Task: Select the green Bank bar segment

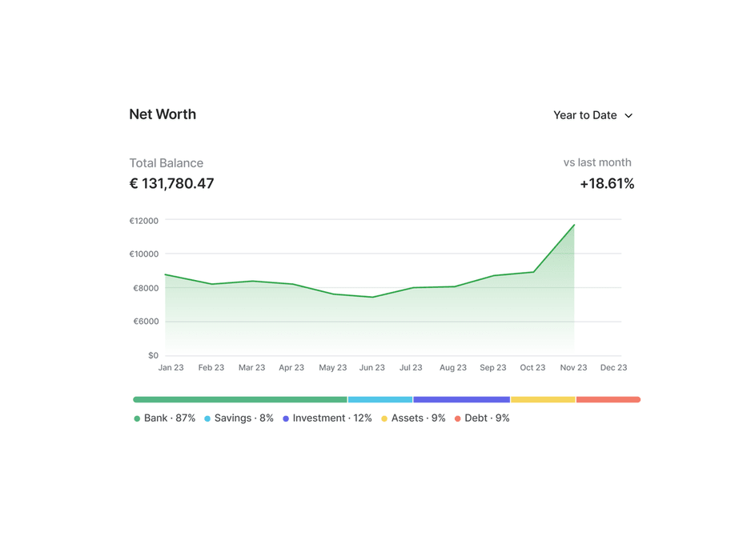Action: (240, 399)
